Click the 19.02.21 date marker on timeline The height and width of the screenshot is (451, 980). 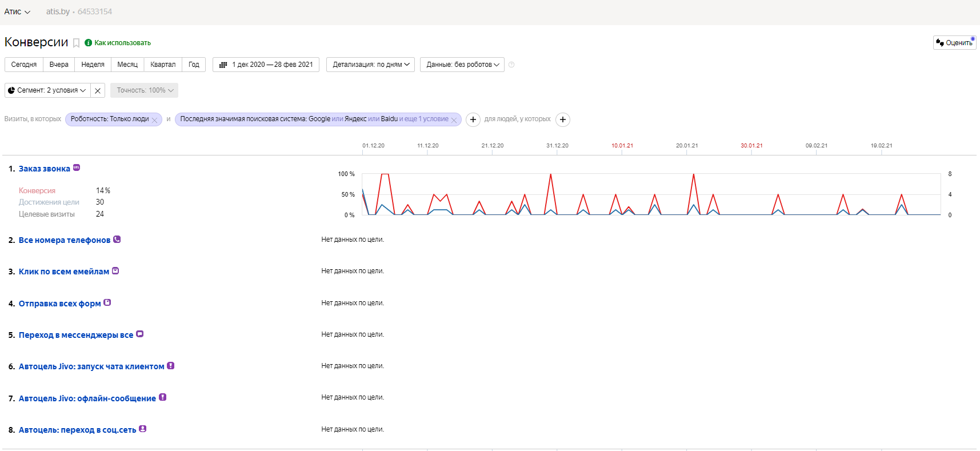click(x=881, y=146)
